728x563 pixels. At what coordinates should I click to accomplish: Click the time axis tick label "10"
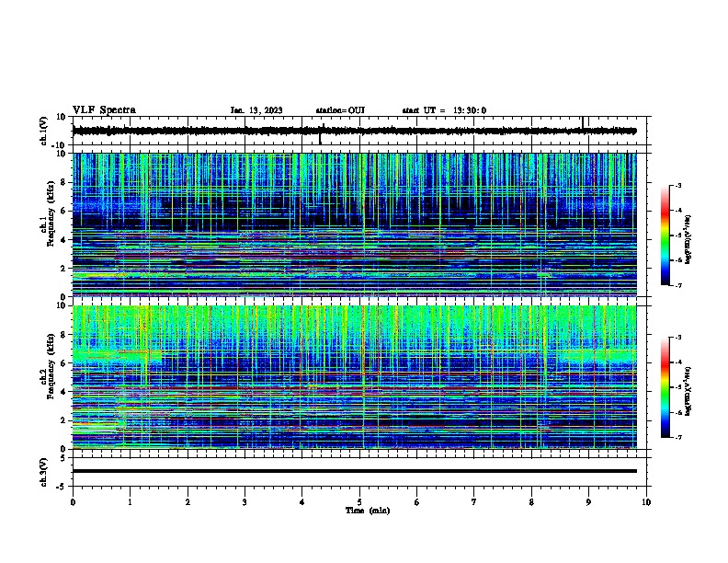point(646,502)
